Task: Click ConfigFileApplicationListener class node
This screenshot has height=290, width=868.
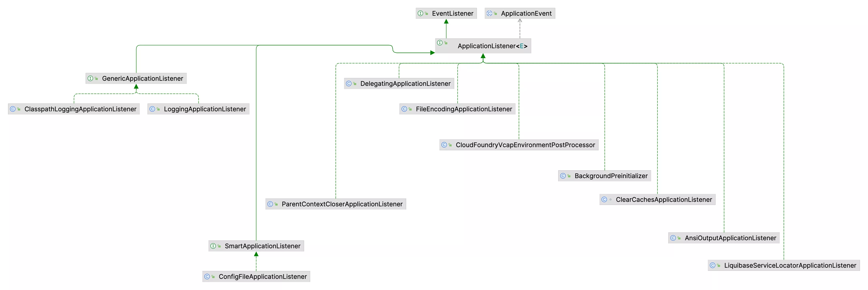Action: click(256, 276)
